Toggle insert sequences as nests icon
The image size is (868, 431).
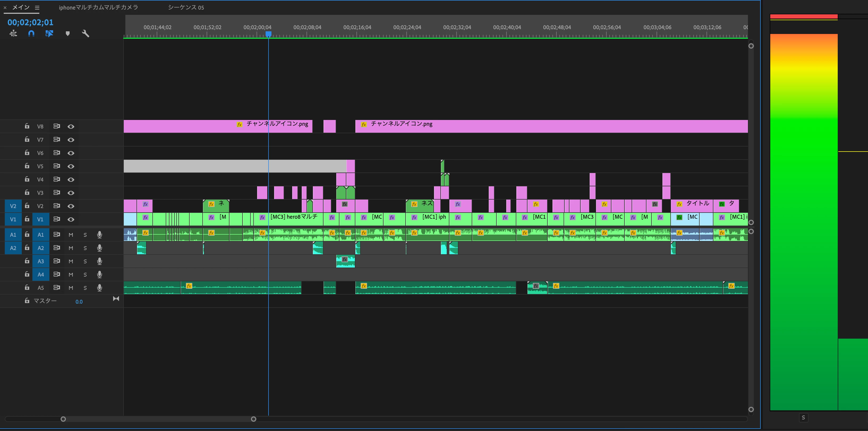point(13,33)
